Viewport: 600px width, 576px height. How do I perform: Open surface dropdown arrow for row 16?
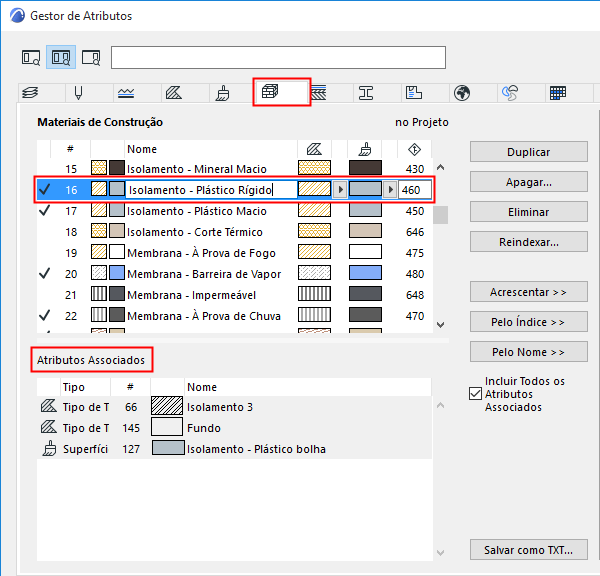tap(390, 189)
